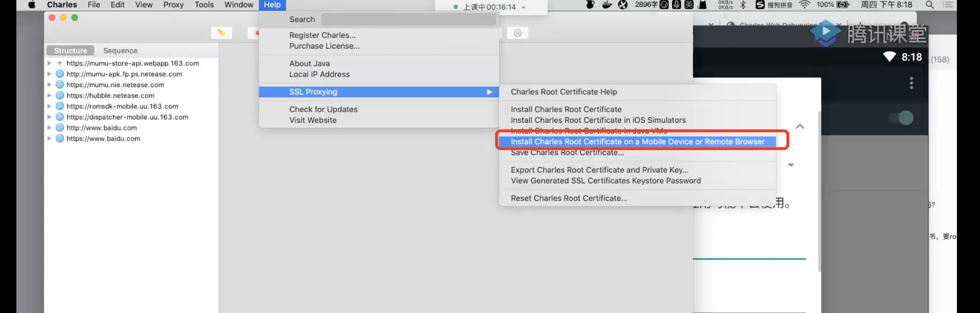Screen dimensions: 980x313
Task: Close the open Help menu
Action: pos(272,5)
